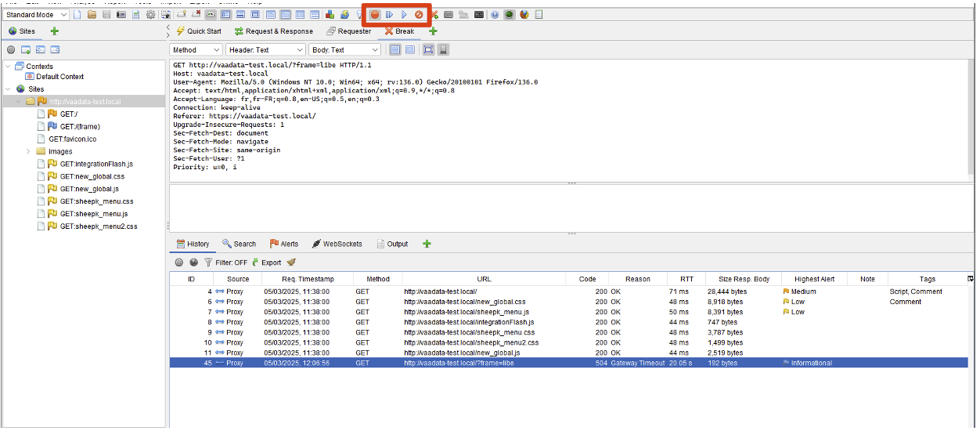Expand the images folder in tree
The width and height of the screenshot is (980, 438).
click(29, 152)
